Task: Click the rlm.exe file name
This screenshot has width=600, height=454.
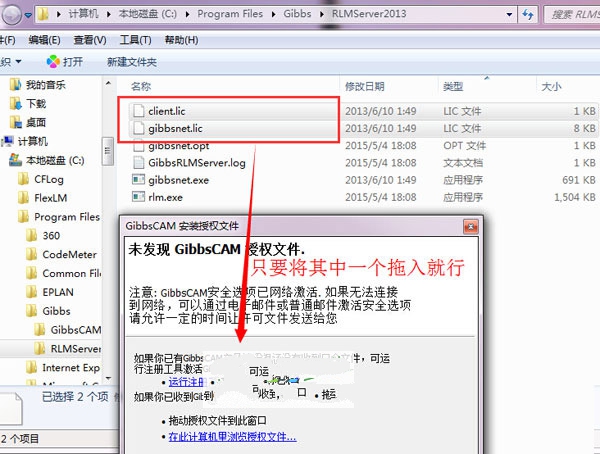Action: point(165,197)
